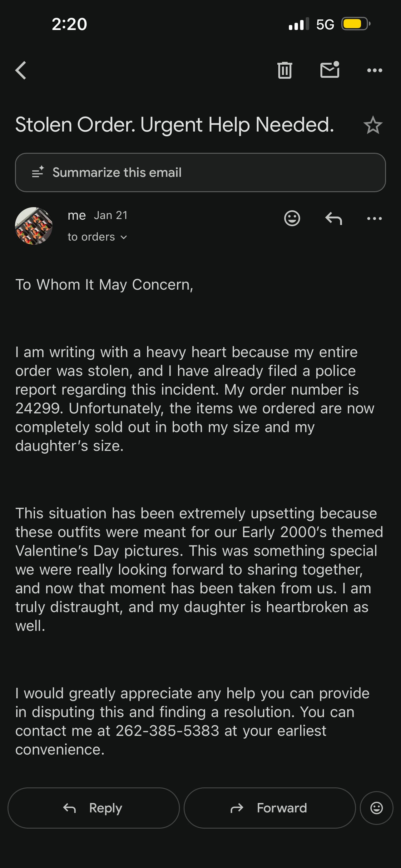The width and height of the screenshot is (401, 868).
Task: Tap the Jan 21 date label
Action: coord(111,215)
